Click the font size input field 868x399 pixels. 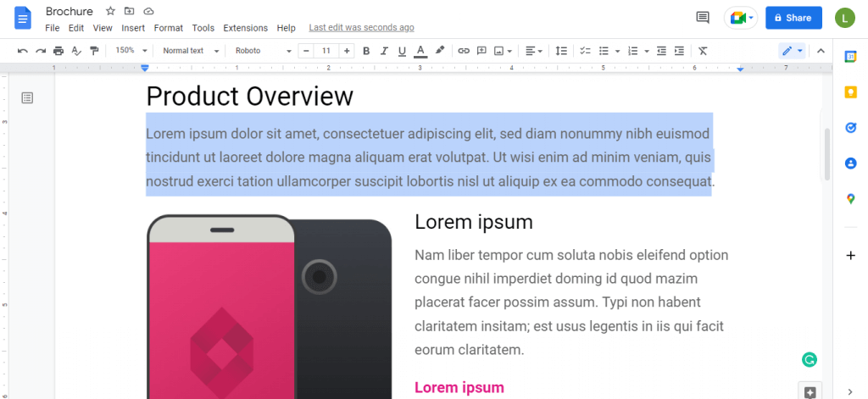(x=326, y=51)
